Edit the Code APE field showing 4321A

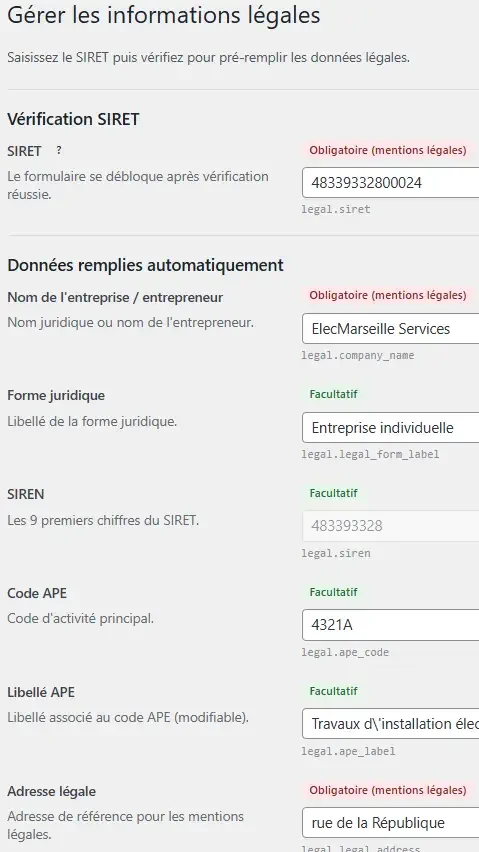(390, 625)
